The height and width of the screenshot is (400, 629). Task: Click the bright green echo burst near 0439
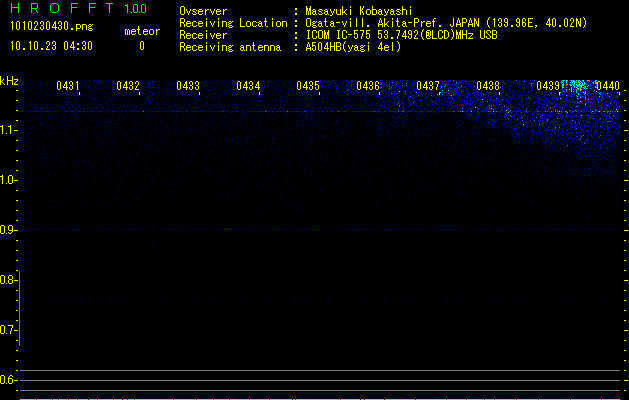[x=578, y=85]
